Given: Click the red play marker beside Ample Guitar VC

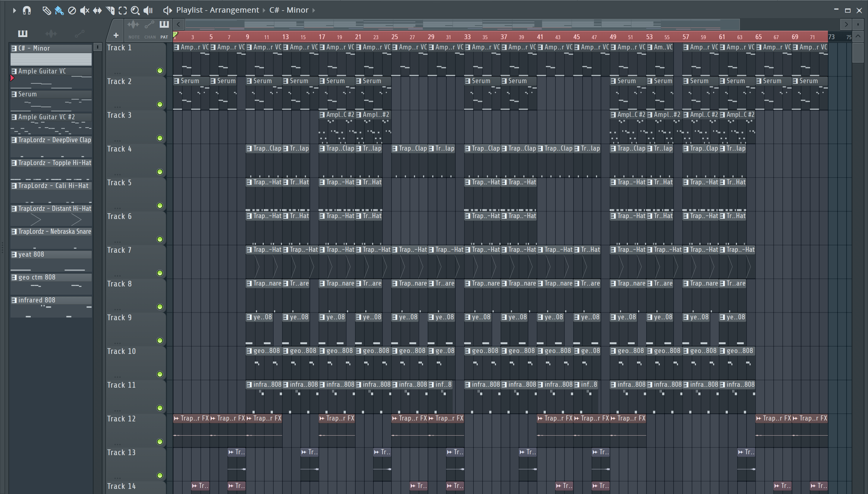Looking at the screenshot, I should [x=12, y=78].
